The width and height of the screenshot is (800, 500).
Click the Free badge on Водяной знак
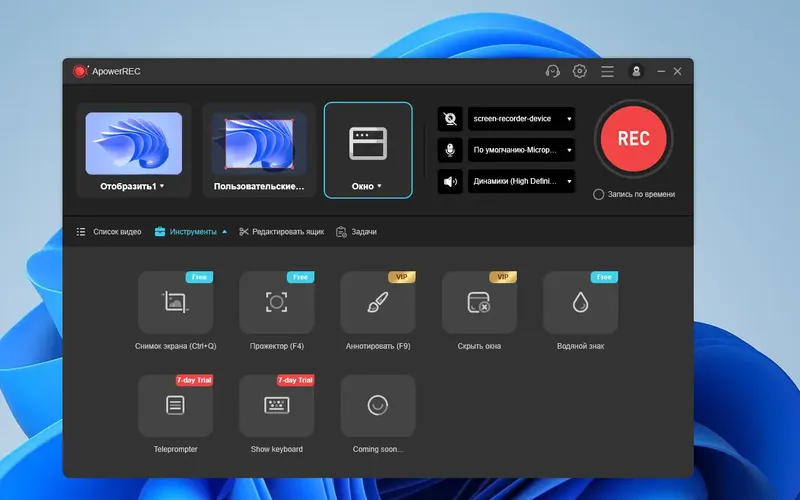pyautogui.click(x=604, y=277)
